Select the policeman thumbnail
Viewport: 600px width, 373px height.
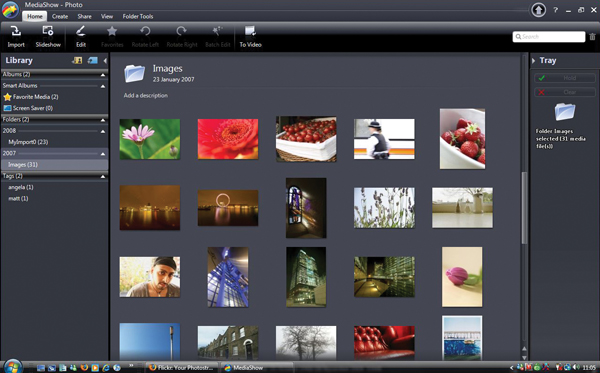coord(384,139)
